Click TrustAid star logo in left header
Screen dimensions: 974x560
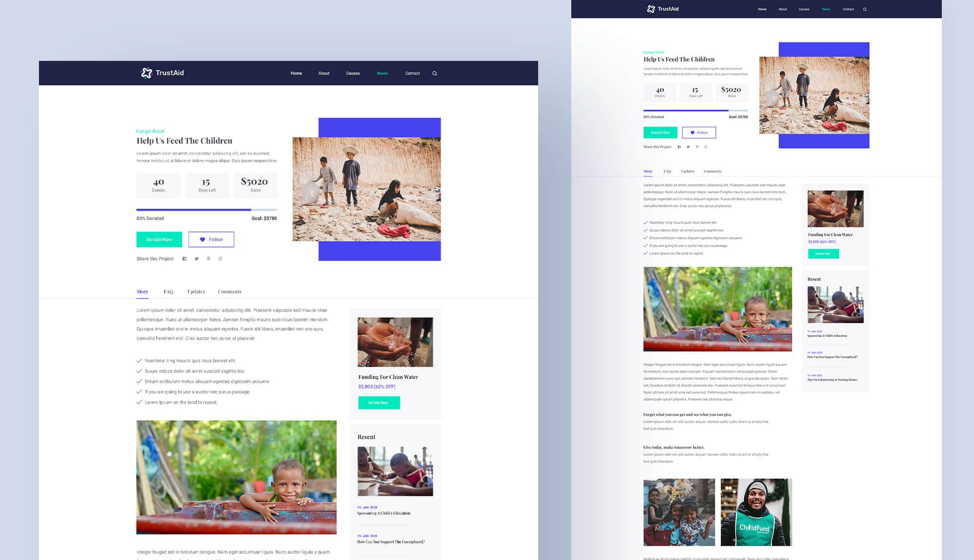pos(146,73)
